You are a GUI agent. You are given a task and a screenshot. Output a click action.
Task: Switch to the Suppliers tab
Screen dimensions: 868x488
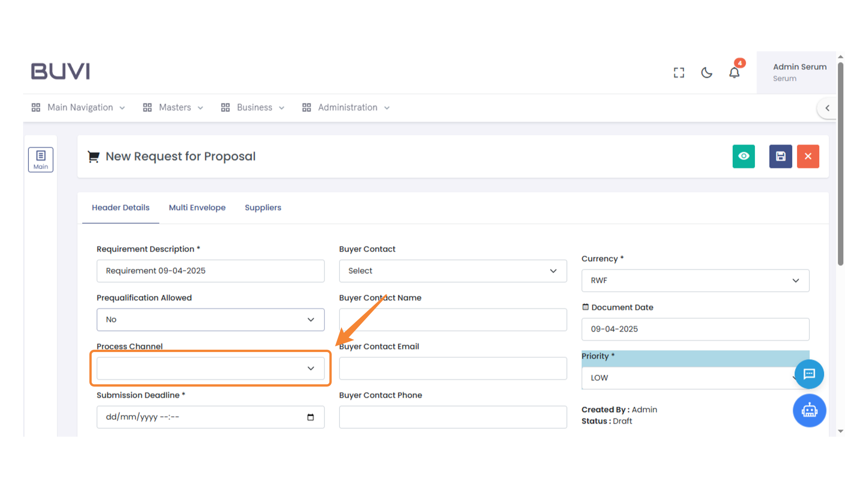click(x=263, y=207)
